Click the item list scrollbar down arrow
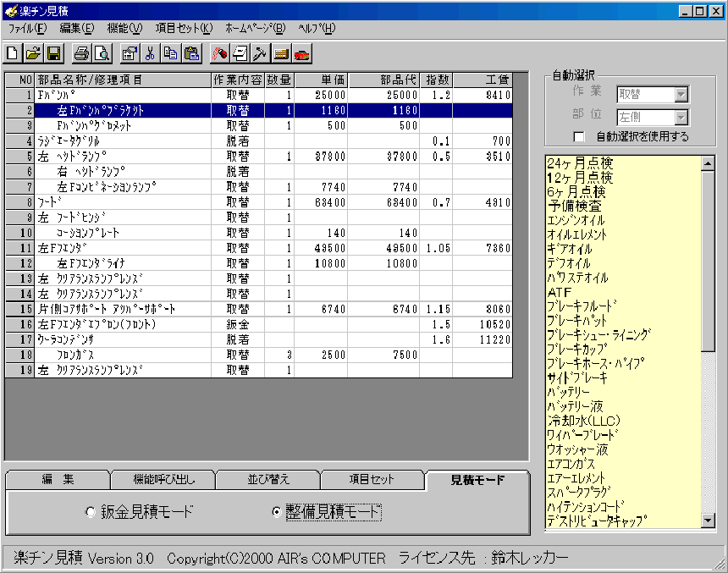 coord(709,521)
